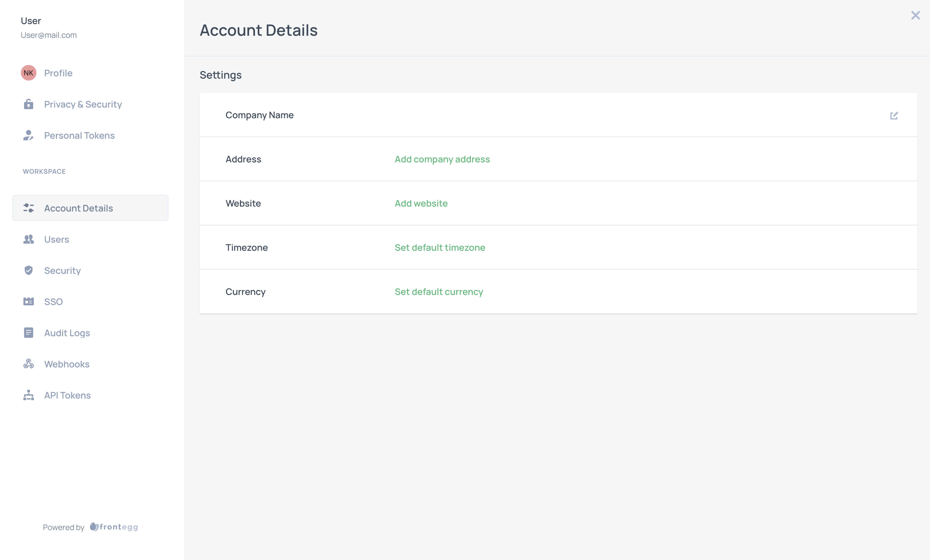Select the Security shield icon

click(29, 270)
